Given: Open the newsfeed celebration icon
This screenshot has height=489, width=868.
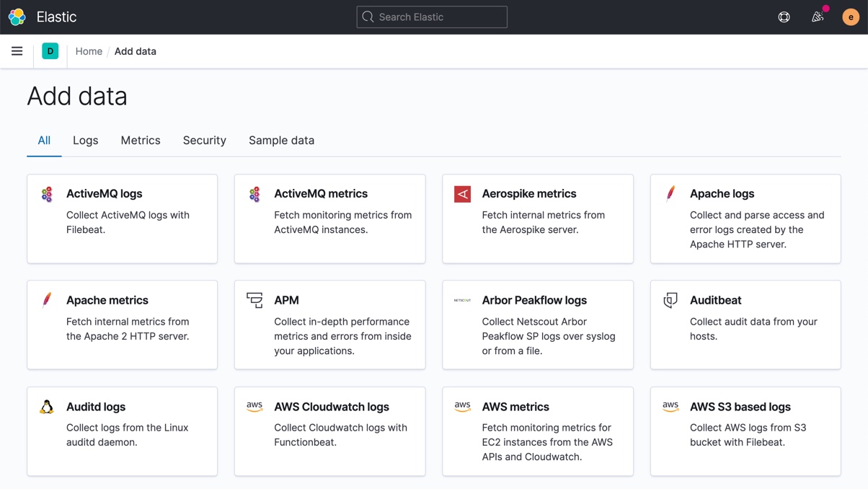Looking at the screenshot, I should click(818, 17).
